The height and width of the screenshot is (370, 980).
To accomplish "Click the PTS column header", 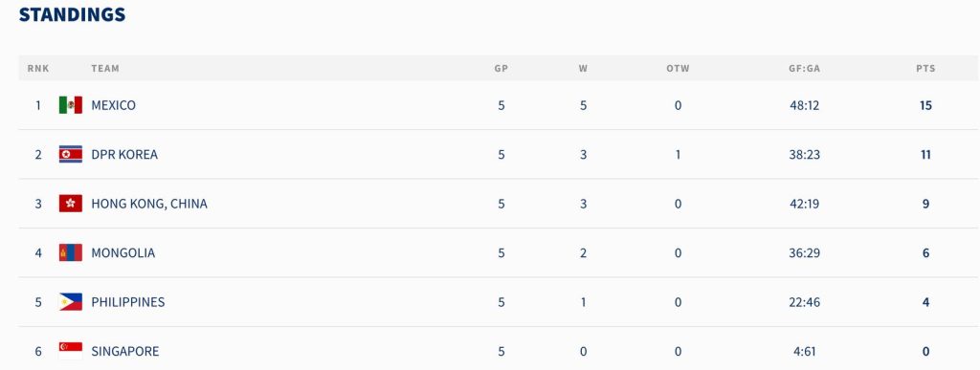I will point(925,69).
